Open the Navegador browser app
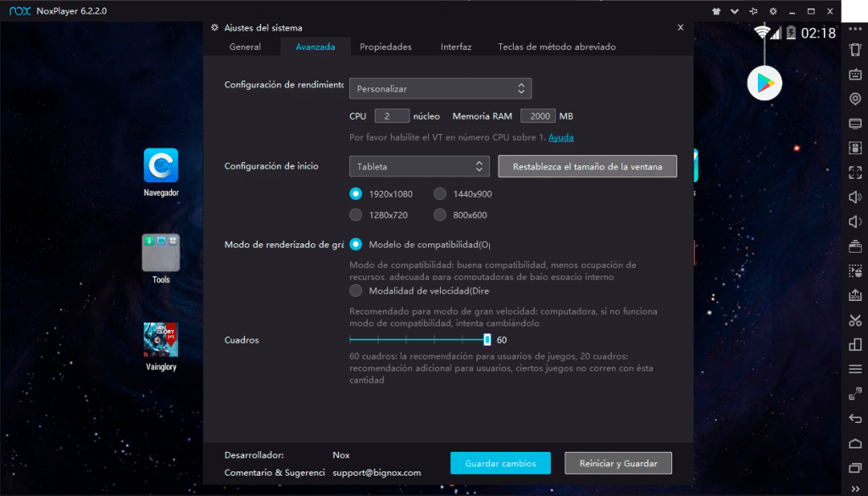 click(x=160, y=165)
